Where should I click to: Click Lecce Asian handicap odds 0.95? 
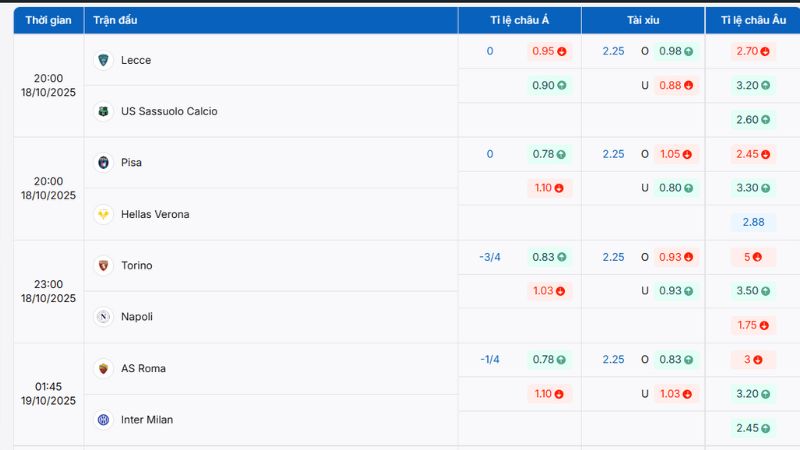(x=549, y=51)
